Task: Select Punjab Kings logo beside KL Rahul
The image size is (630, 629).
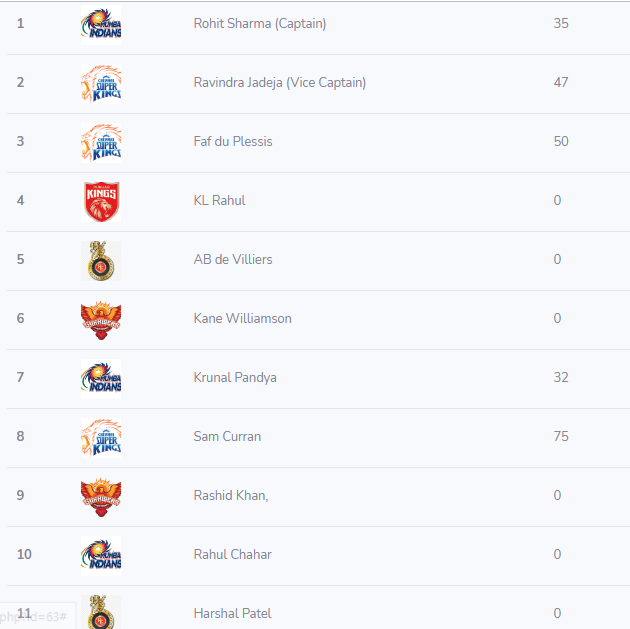Action: click(x=101, y=202)
